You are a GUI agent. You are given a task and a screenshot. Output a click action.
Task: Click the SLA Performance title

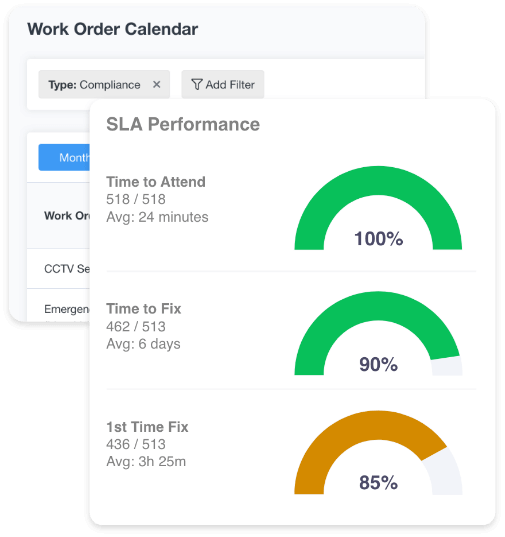point(183,124)
